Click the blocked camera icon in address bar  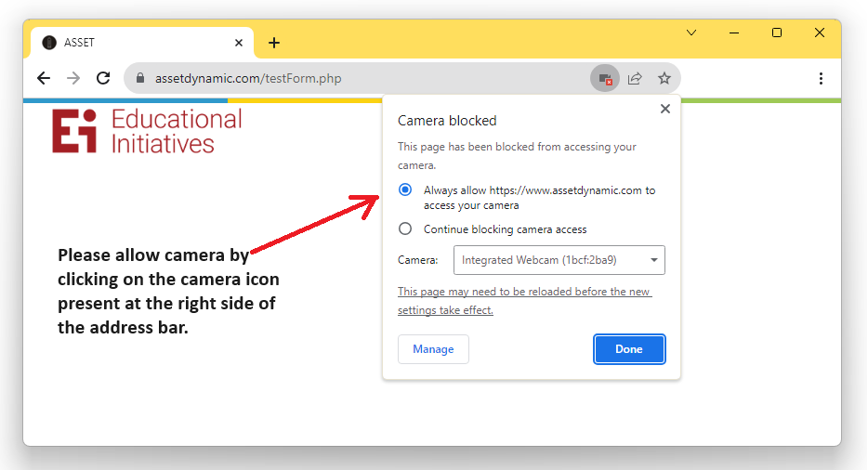pyautogui.click(x=605, y=79)
